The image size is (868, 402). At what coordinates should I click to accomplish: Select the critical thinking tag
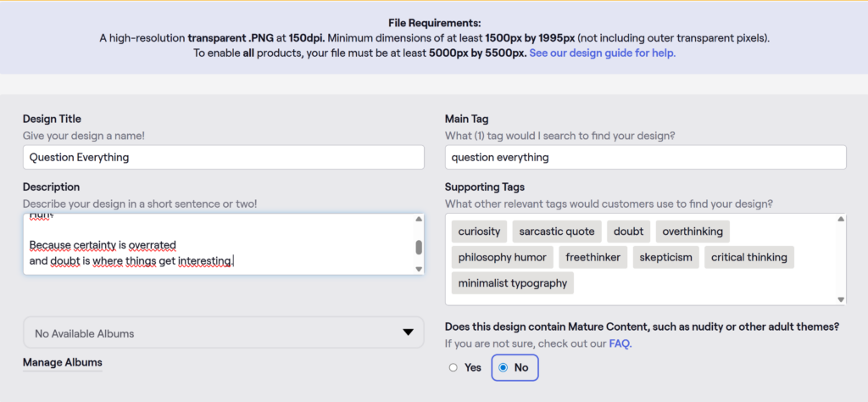(x=749, y=258)
